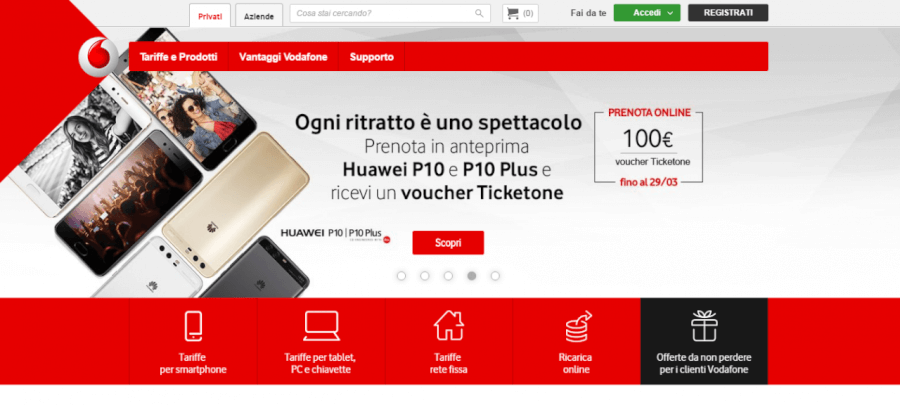Image resolution: width=900 pixels, height=405 pixels.
Task: Open the Supporto menu
Action: coord(371,57)
